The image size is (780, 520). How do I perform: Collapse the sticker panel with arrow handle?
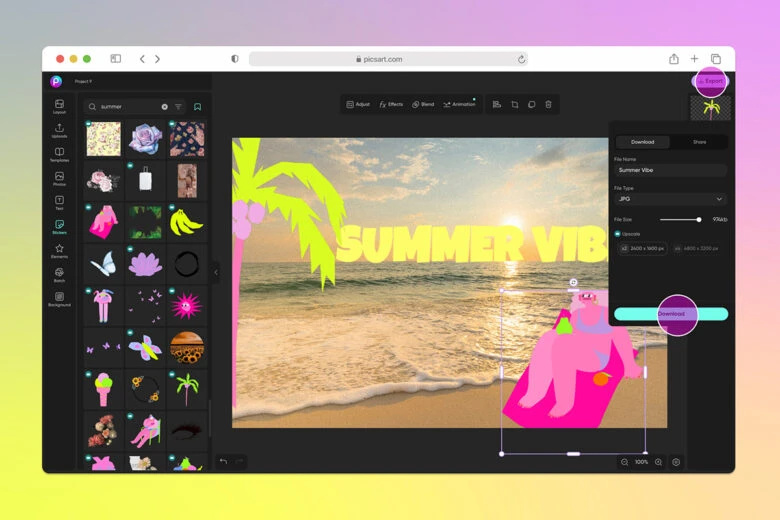(x=216, y=272)
